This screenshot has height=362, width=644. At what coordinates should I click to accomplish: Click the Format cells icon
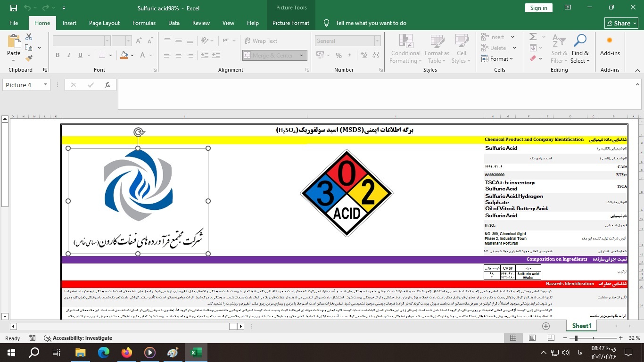coord(485,59)
